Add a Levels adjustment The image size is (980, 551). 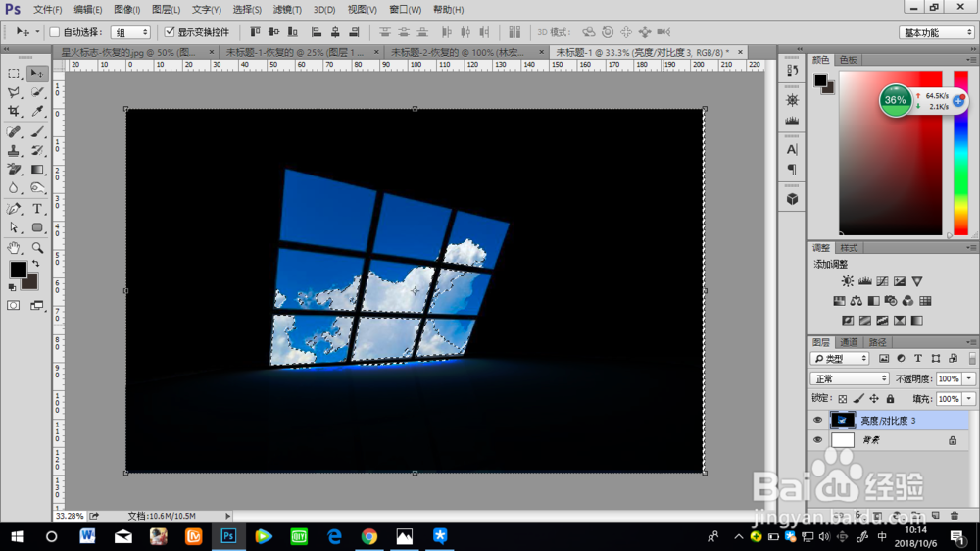coord(865,281)
